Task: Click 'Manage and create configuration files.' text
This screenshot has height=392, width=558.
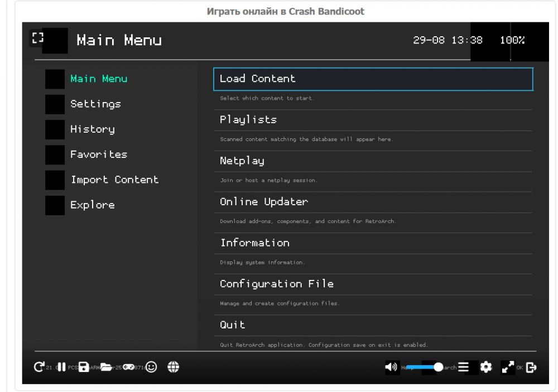Action: click(280, 303)
